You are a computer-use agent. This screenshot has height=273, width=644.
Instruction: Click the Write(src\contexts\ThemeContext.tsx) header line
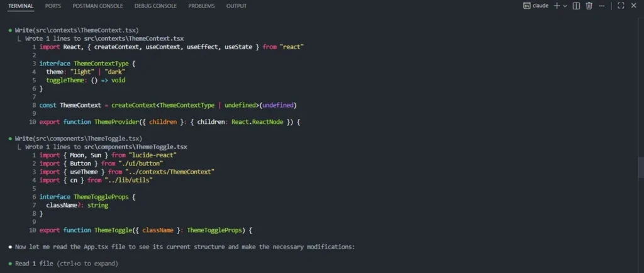[77, 30]
